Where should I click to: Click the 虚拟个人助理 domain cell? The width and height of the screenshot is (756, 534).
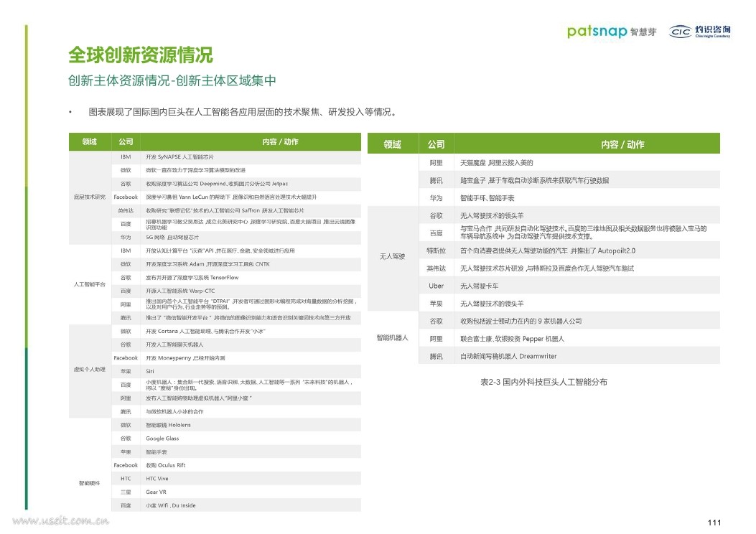[90, 370]
